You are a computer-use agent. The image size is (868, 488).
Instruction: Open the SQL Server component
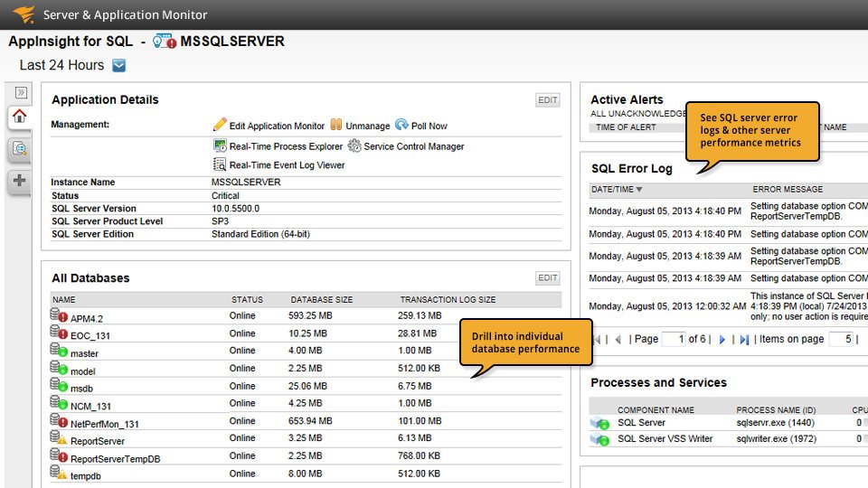tap(641, 423)
